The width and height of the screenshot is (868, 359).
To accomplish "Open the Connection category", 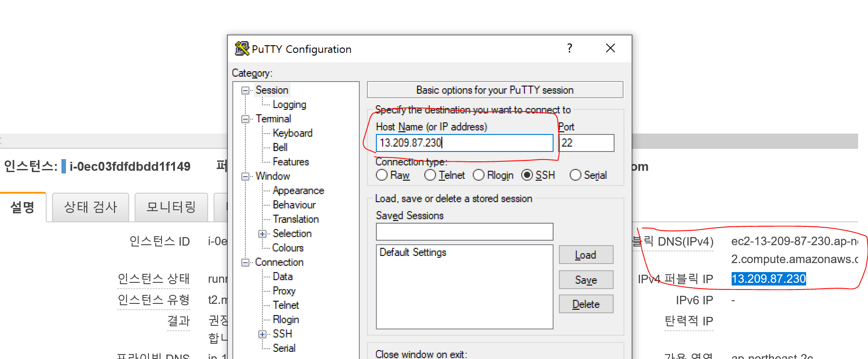I will pos(279,262).
